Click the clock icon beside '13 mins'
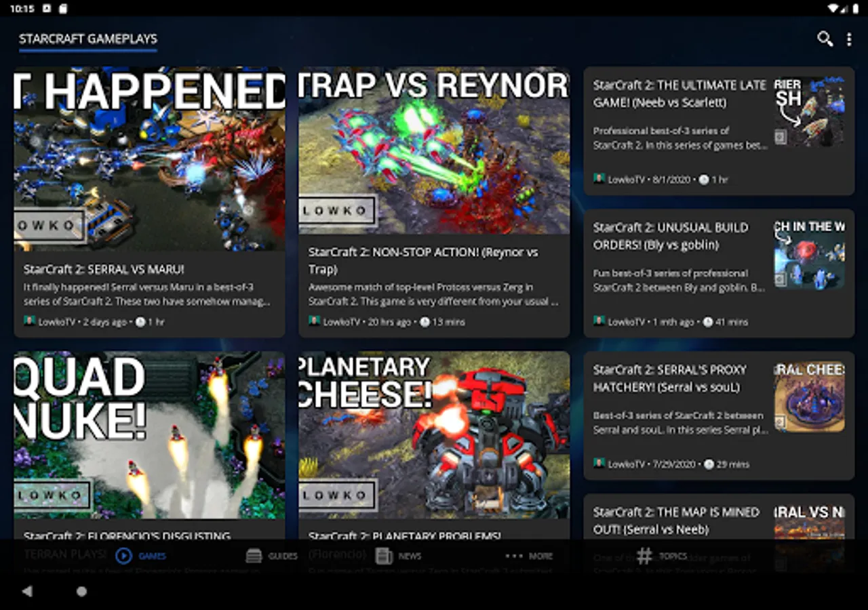The height and width of the screenshot is (610, 868). click(x=425, y=322)
